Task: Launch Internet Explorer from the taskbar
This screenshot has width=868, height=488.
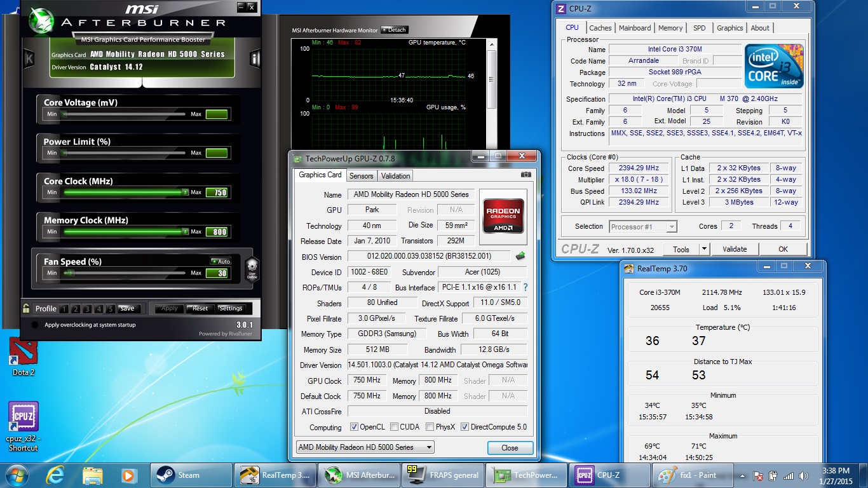Action: [x=56, y=475]
